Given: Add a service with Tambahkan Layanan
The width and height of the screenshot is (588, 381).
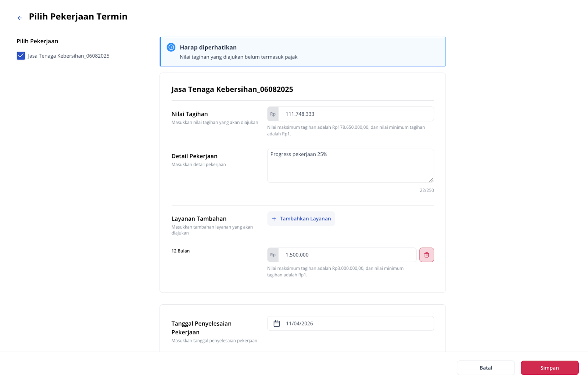Looking at the screenshot, I should click(301, 219).
